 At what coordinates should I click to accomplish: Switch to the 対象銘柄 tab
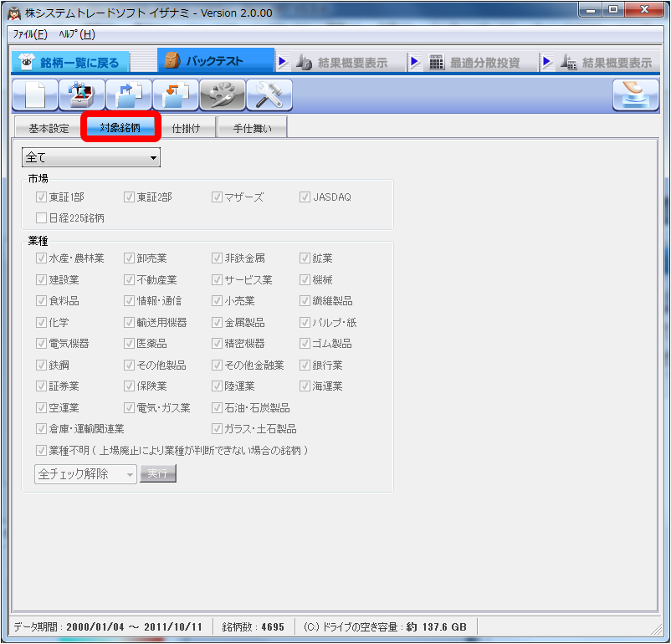click(120, 127)
